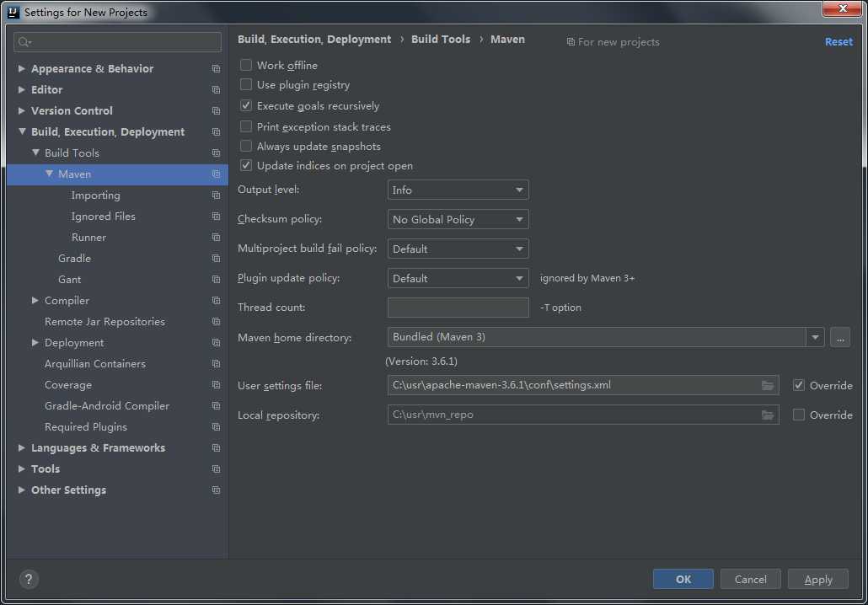Collapse Build, Execution, Deployment tree arrow
Image resolution: width=868 pixels, height=605 pixels.
22,131
